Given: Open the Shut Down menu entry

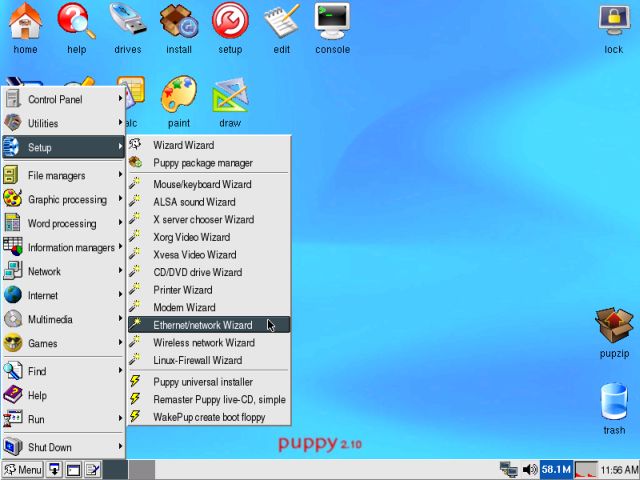Looking at the screenshot, I should coord(63,447).
